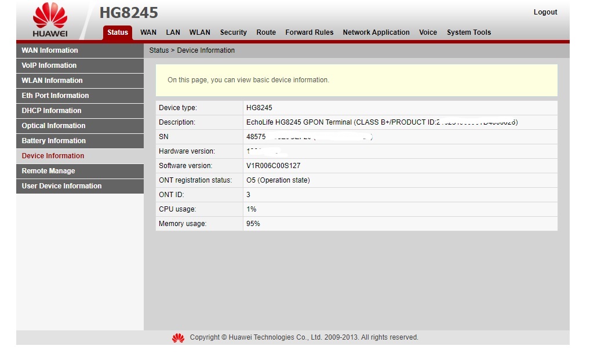Open Battery Information page
Screen dimensions: 612x364
pos(53,141)
